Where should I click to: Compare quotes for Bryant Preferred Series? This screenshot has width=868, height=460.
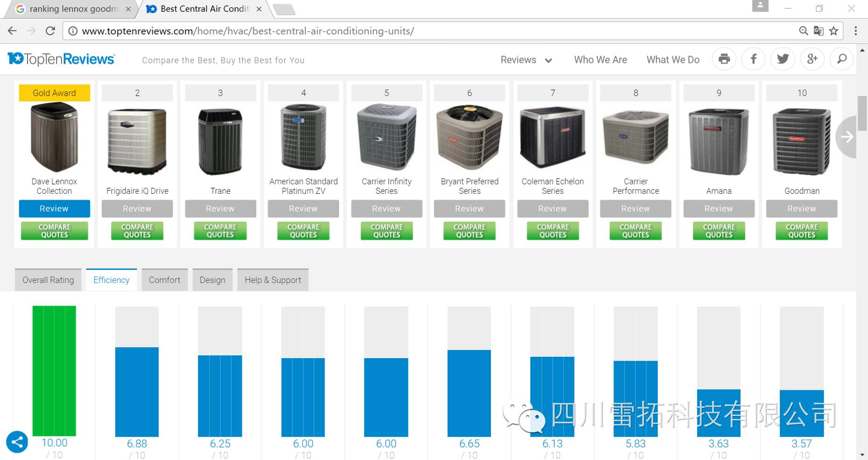click(x=469, y=231)
